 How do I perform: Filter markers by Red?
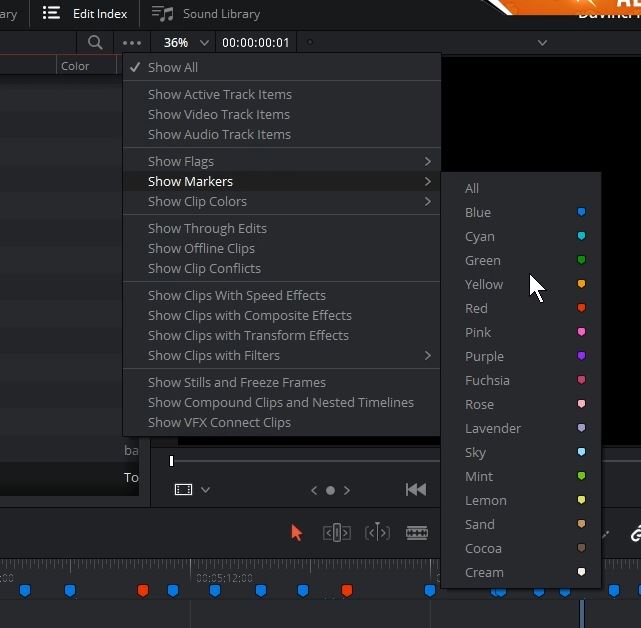521,309
